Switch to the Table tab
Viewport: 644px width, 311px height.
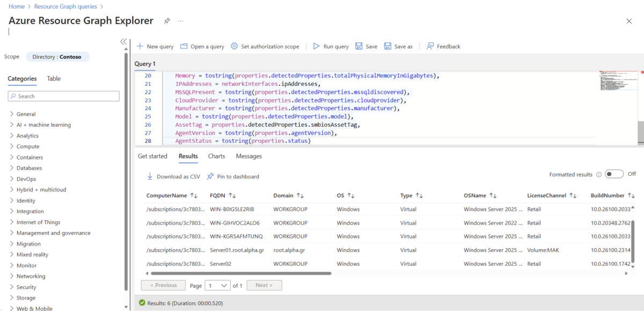pos(54,78)
